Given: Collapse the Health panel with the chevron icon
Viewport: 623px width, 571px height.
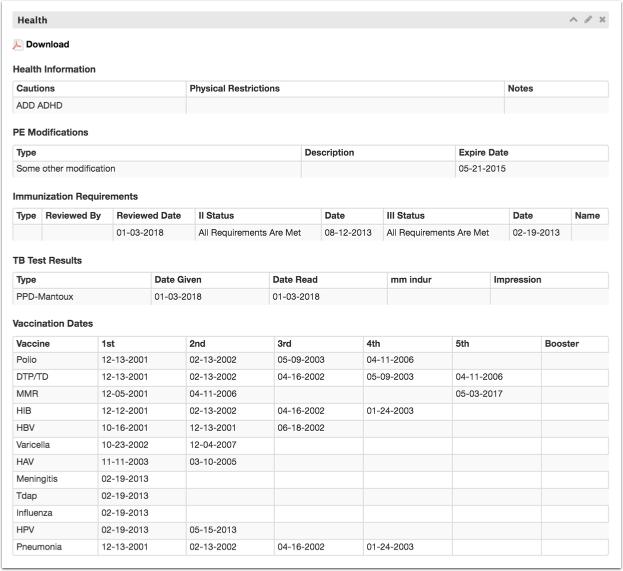Looking at the screenshot, I should (x=573, y=19).
